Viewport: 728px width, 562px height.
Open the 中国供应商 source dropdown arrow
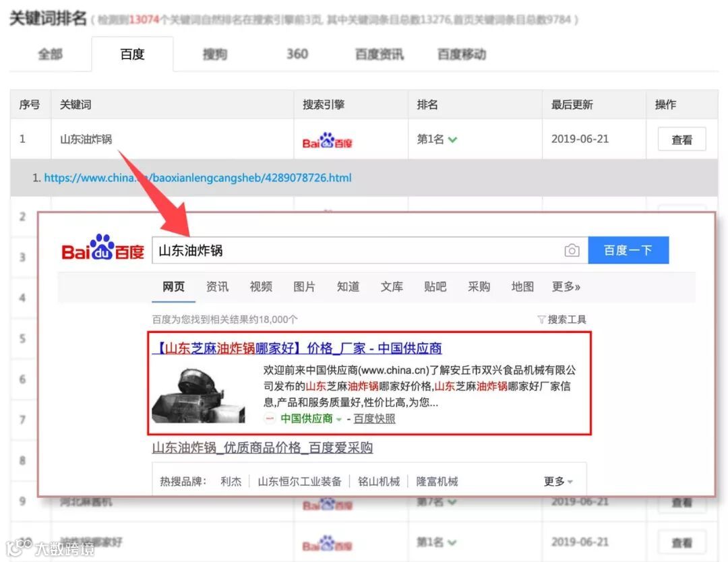point(338,419)
